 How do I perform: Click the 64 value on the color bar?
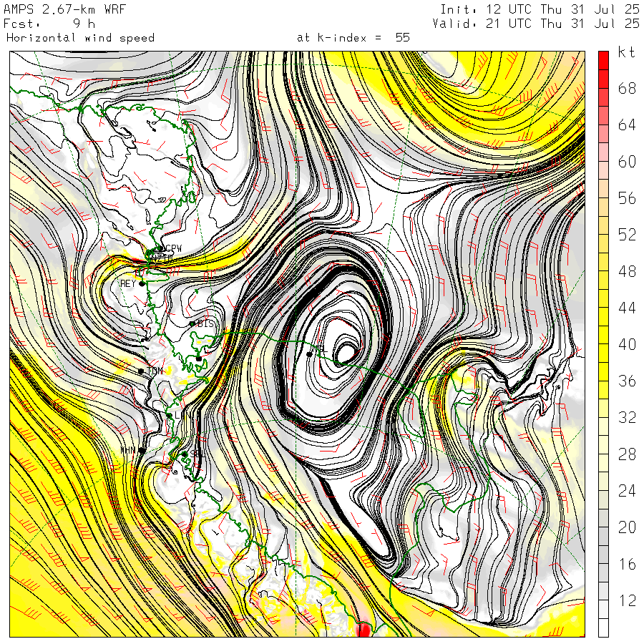[627, 125]
